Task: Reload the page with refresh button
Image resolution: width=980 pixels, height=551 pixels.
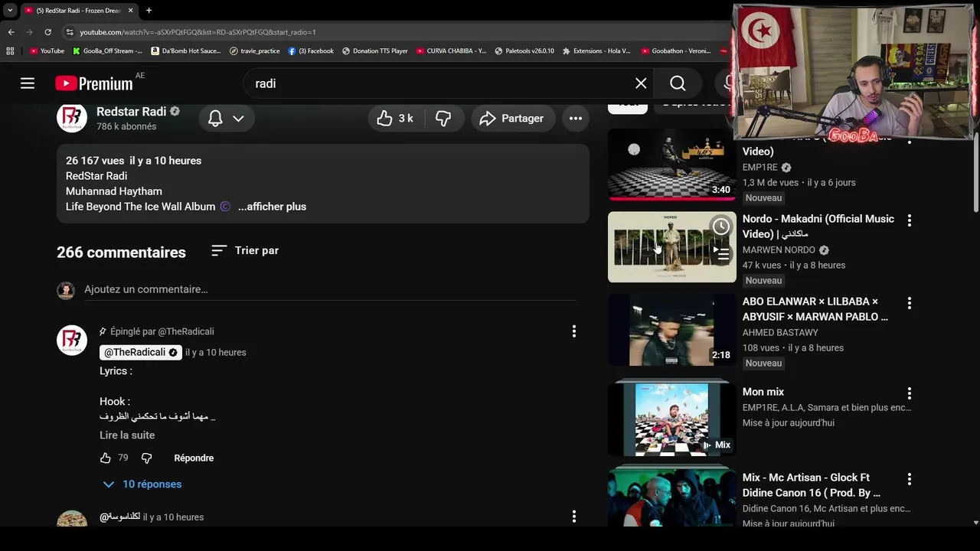Action: (47, 32)
